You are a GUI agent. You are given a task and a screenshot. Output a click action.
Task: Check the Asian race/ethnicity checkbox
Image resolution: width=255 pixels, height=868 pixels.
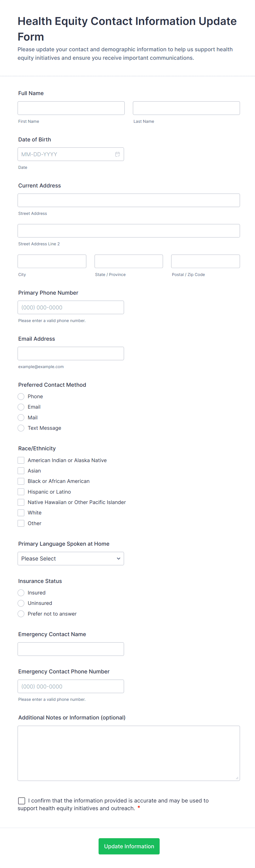click(x=21, y=471)
